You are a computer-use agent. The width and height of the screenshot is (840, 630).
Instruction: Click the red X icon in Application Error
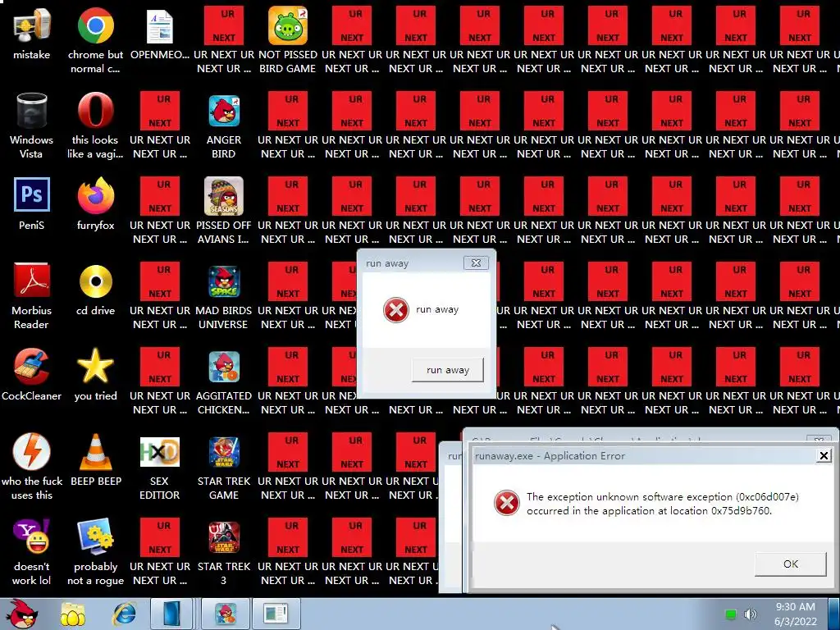click(507, 503)
